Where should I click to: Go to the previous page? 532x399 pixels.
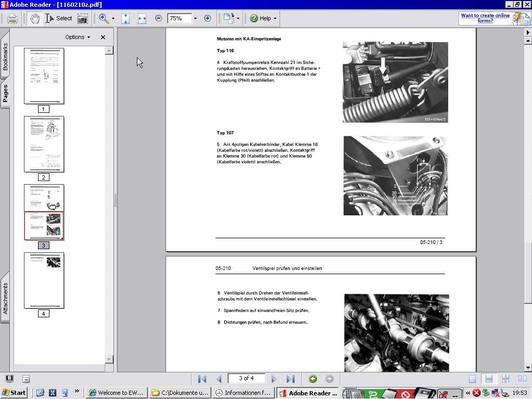[219, 379]
